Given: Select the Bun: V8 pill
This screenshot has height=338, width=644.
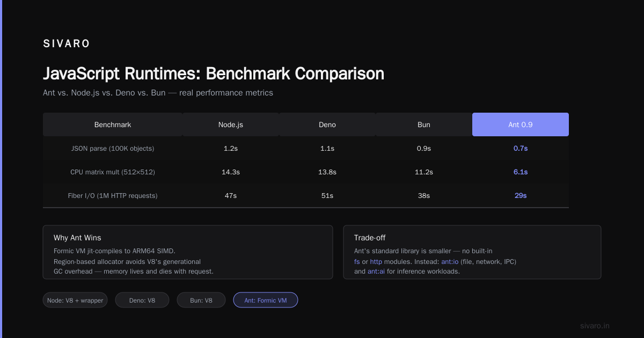Looking at the screenshot, I should point(201,300).
